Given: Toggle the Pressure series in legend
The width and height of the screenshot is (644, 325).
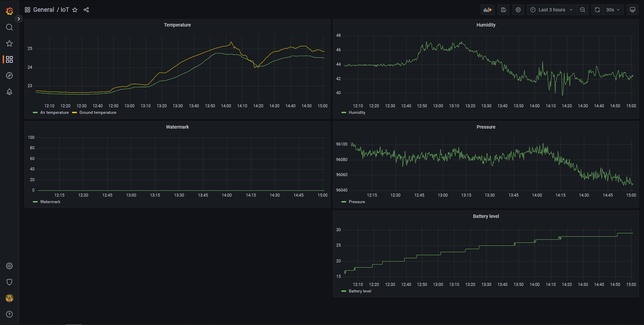Looking at the screenshot, I should click(x=357, y=202).
